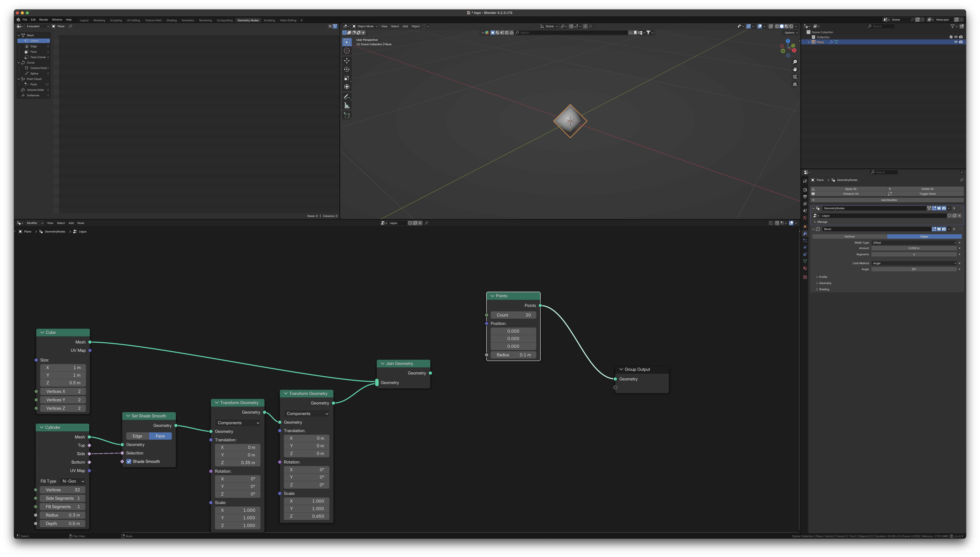The image size is (980, 557).
Task: Switch to the Modeling workspace tab
Action: point(99,20)
